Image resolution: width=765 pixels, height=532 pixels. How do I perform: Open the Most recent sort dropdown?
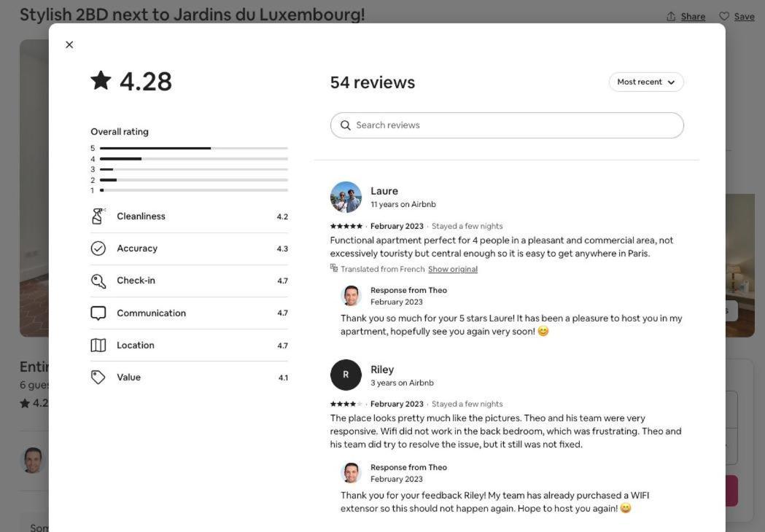pos(646,82)
